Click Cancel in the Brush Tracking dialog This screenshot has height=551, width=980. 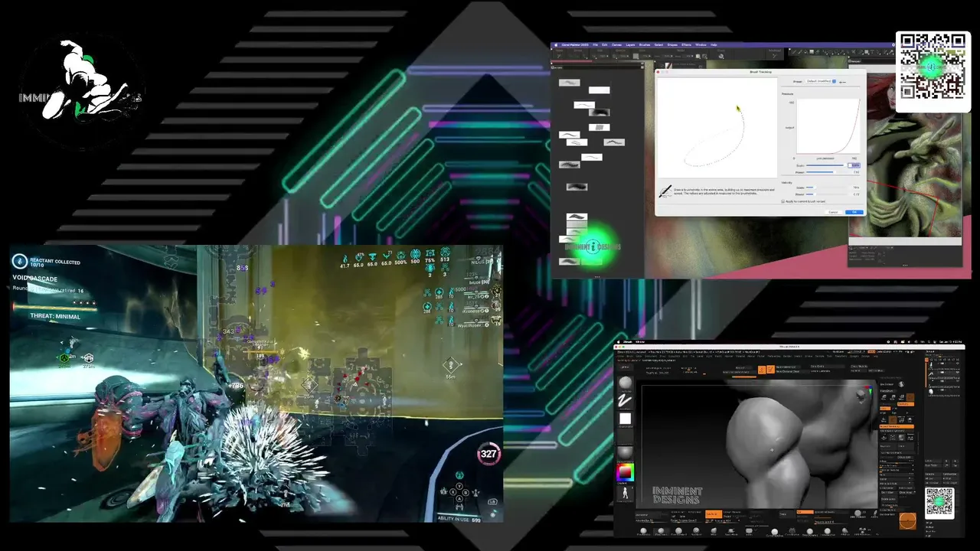click(x=834, y=212)
